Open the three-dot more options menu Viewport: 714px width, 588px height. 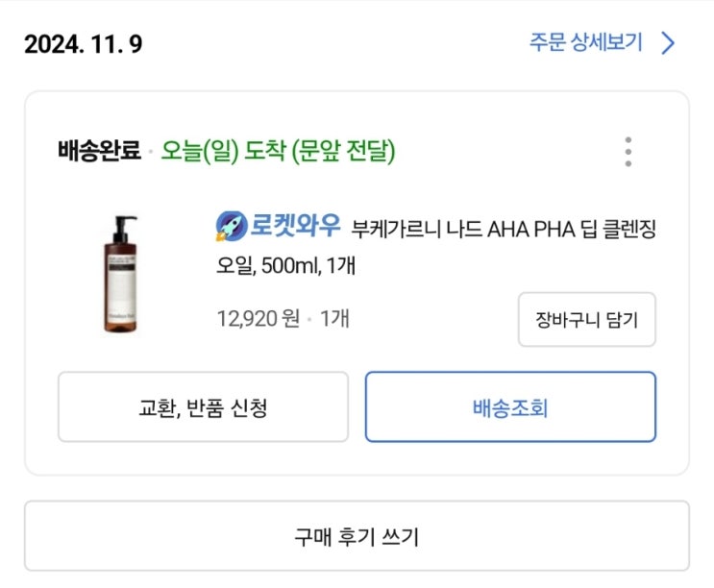[x=628, y=152]
